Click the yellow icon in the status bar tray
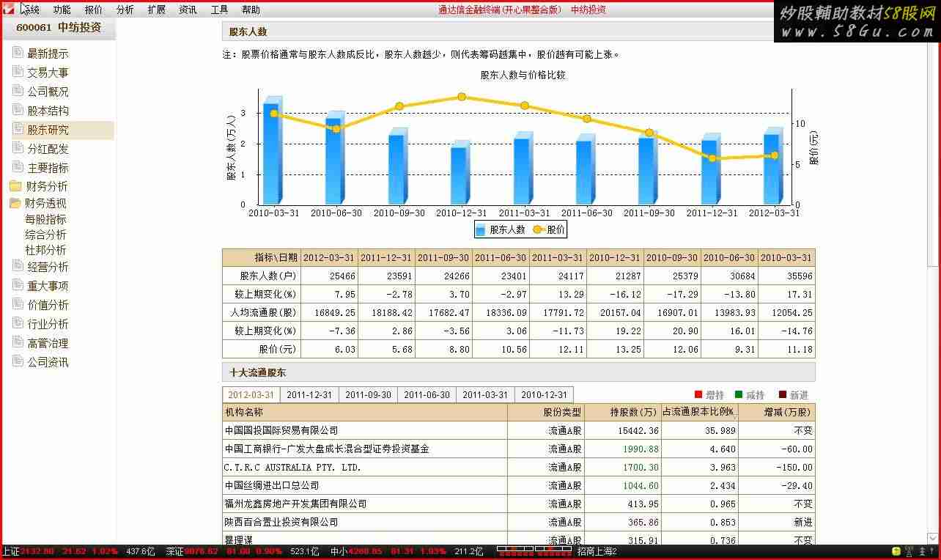Screen dimensions: 941x560 (x=896, y=552)
